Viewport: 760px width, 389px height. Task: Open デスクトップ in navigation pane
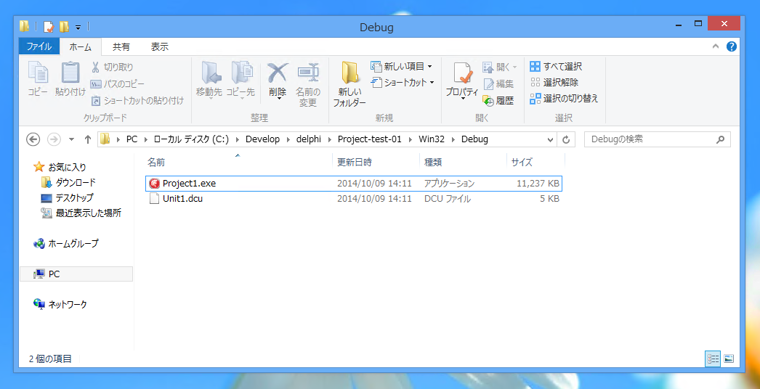[67, 198]
